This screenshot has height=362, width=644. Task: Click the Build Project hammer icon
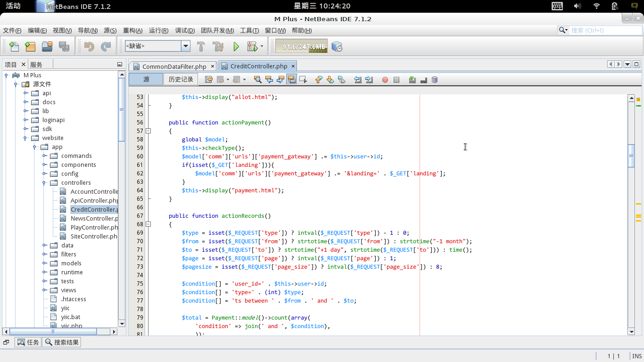(201, 47)
